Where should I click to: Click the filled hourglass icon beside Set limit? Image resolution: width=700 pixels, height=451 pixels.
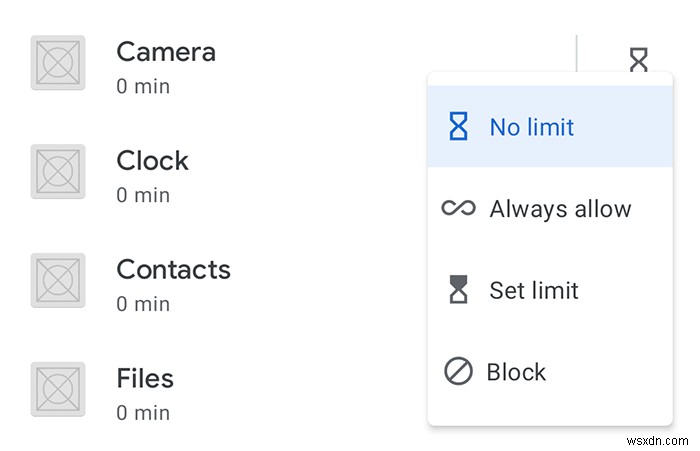click(458, 291)
